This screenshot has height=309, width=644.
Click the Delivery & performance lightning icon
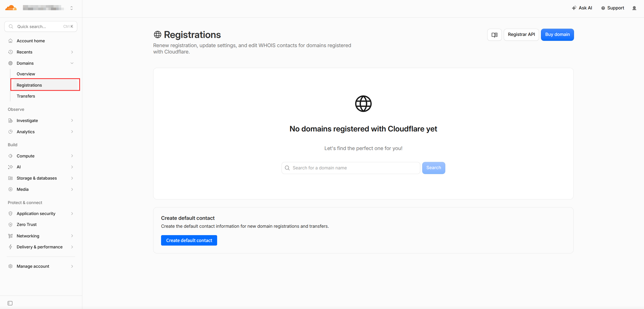tap(10, 247)
